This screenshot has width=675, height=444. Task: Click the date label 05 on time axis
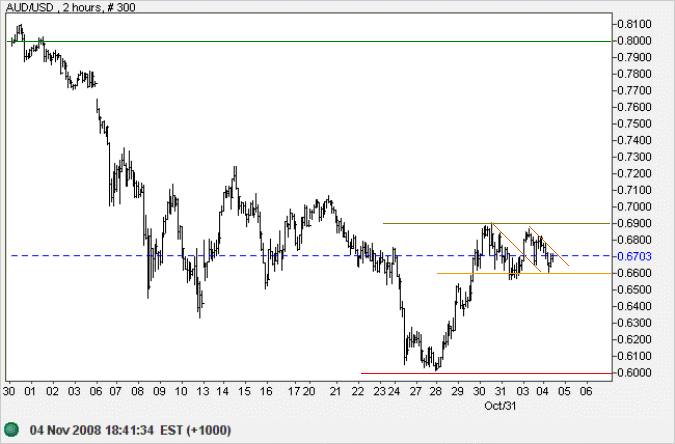point(564,391)
